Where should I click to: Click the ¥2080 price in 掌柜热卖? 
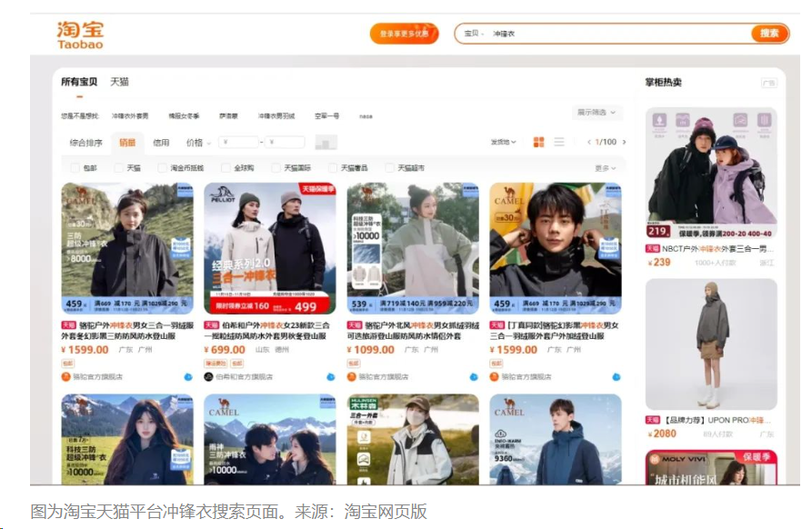tap(662, 434)
